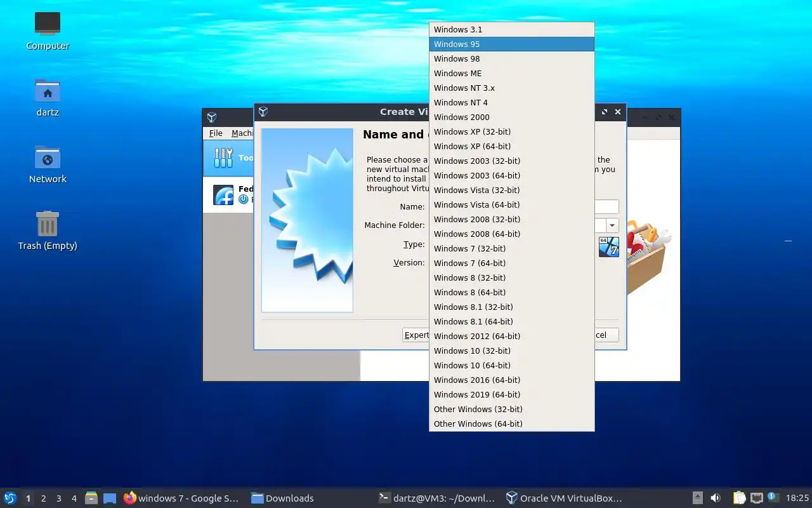Choose Windows XP (64-bit)
812x508 pixels.
[511, 146]
